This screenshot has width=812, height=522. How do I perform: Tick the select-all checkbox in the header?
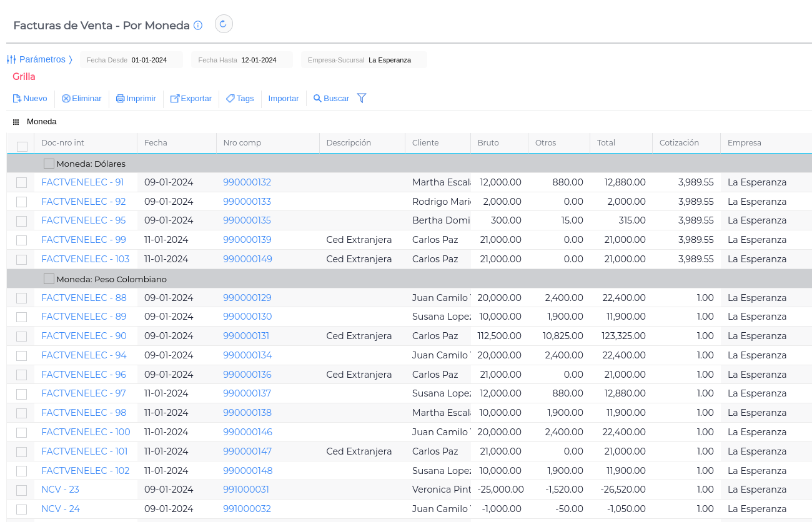coord(22,146)
